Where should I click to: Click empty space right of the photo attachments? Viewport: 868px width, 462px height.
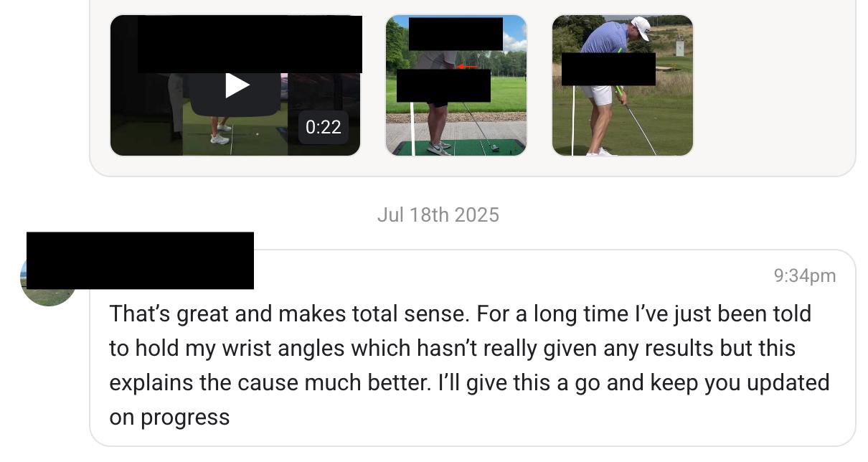[773, 85]
